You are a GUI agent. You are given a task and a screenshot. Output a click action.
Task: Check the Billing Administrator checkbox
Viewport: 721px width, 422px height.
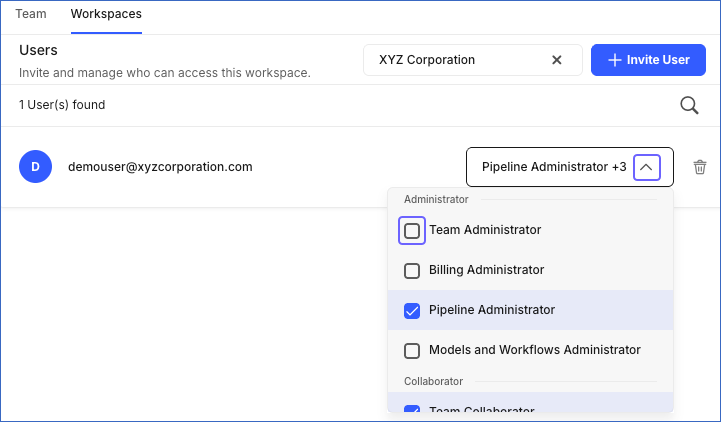pyautogui.click(x=412, y=271)
